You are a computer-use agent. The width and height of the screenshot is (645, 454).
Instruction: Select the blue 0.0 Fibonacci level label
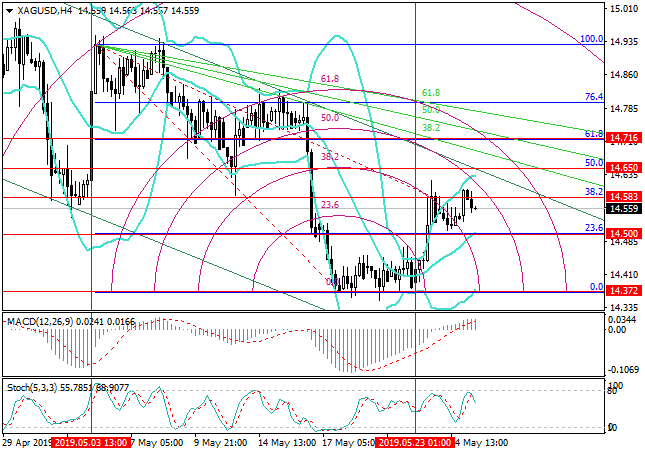pyautogui.click(x=594, y=287)
